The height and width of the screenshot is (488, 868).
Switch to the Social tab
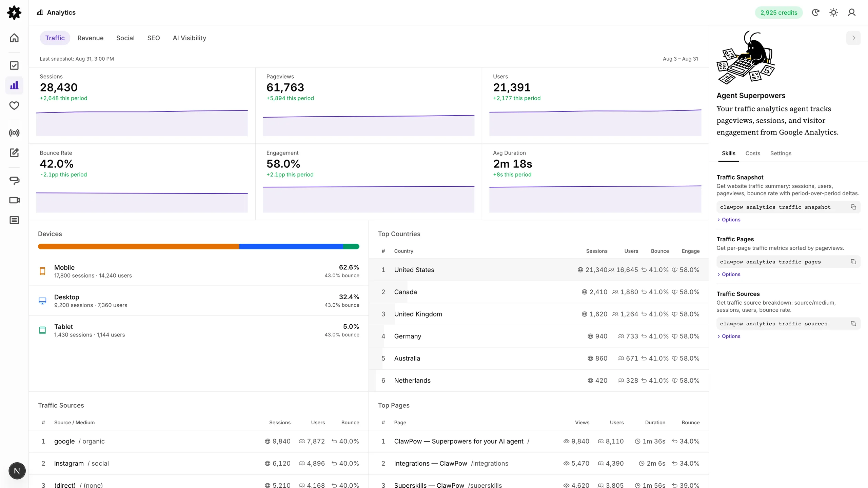125,38
